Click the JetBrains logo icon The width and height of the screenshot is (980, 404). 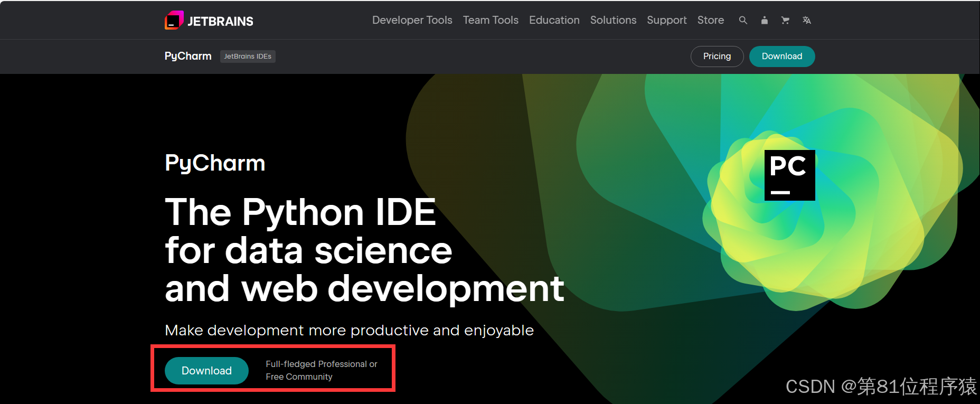(174, 20)
